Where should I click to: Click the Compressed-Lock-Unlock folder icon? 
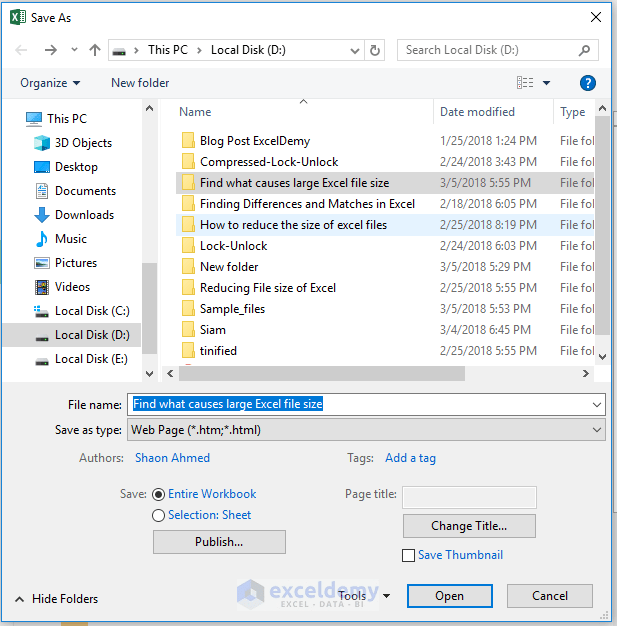coord(188,162)
